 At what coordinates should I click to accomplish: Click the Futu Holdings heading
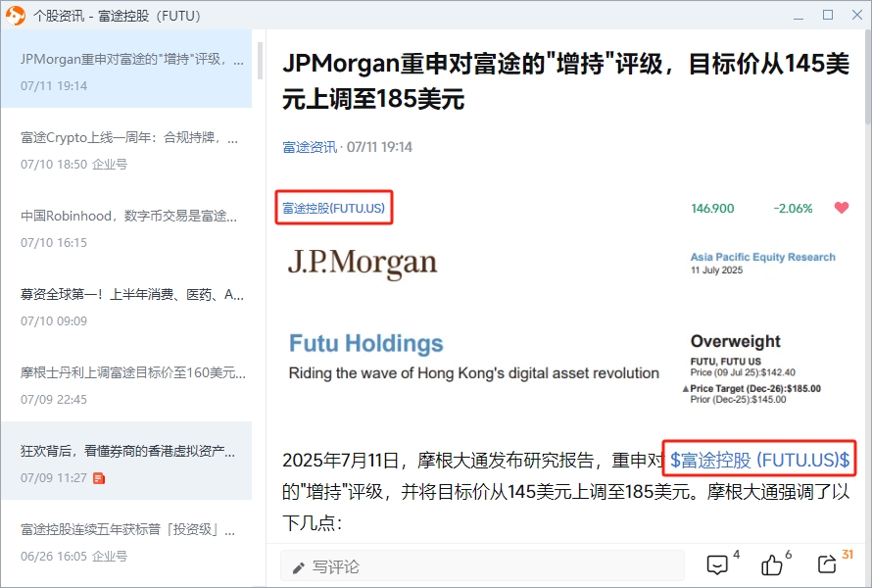(x=365, y=343)
